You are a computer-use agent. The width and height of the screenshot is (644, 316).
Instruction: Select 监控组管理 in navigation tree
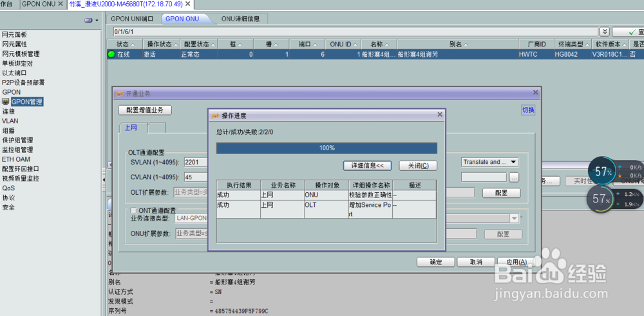(x=17, y=150)
